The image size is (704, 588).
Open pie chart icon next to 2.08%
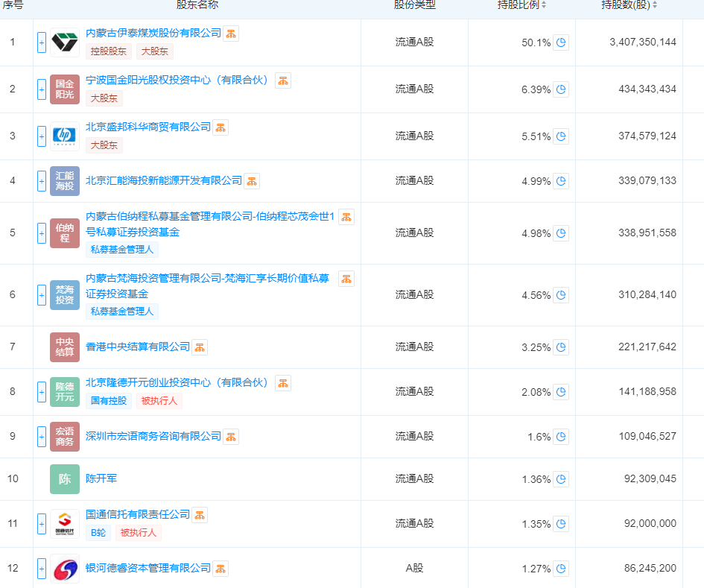click(561, 392)
